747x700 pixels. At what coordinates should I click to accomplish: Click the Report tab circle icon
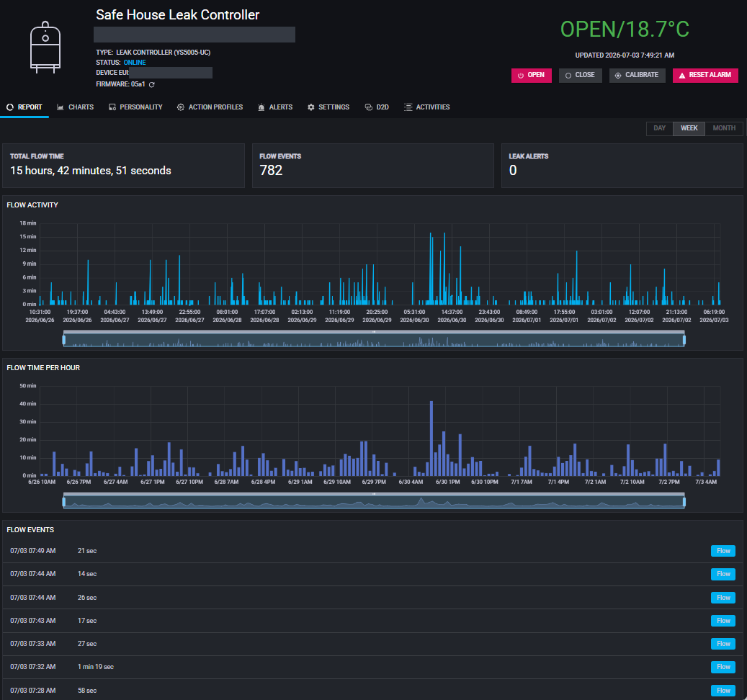10,107
